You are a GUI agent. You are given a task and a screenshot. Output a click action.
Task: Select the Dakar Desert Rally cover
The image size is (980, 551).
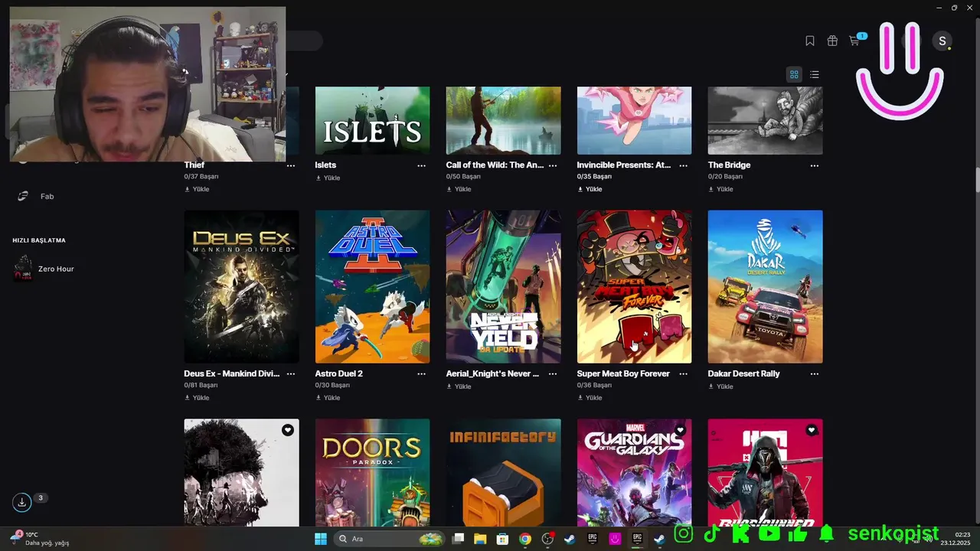[766, 287]
